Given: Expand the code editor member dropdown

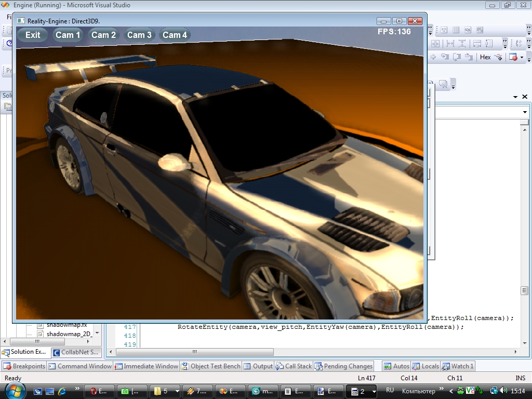Looking at the screenshot, I should point(525,112).
